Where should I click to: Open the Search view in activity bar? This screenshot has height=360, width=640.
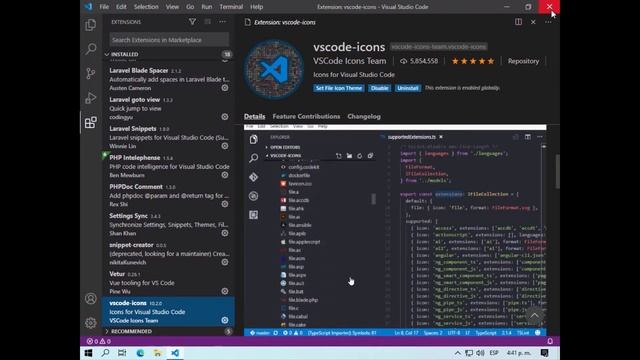[91, 49]
